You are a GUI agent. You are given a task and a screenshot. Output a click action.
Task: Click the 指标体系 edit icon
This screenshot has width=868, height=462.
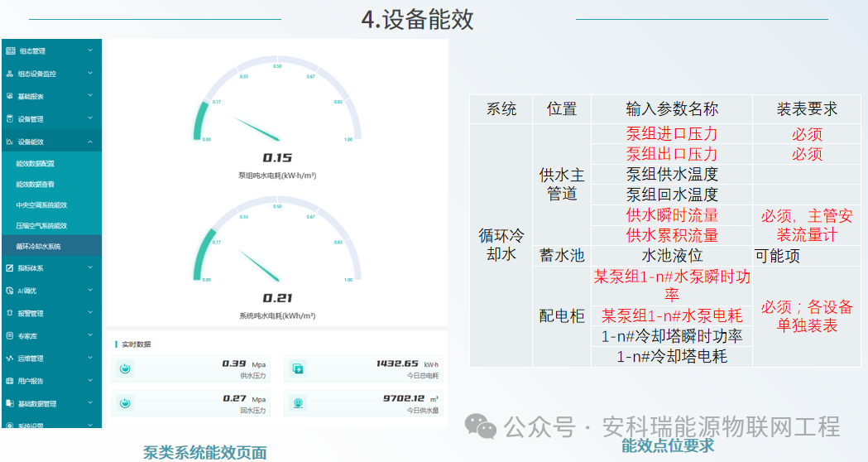pos(9,268)
